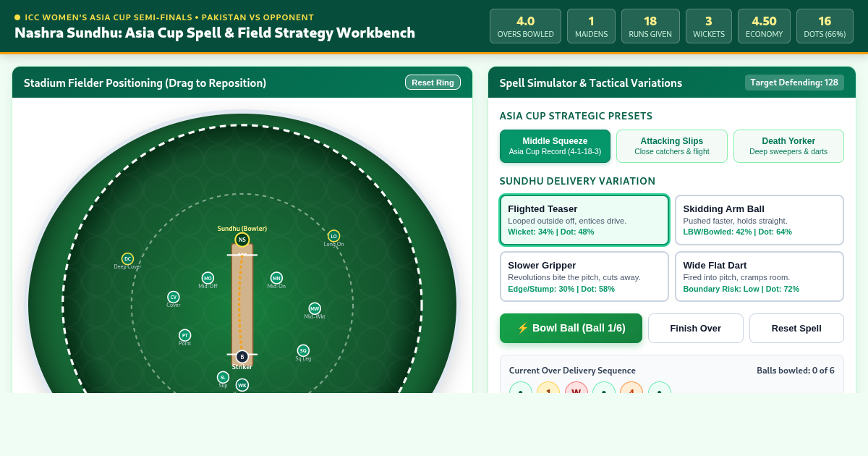The height and width of the screenshot is (456, 868).
Task: Click the Balls bowled: 0 of 6 text
Action: click(x=796, y=371)
